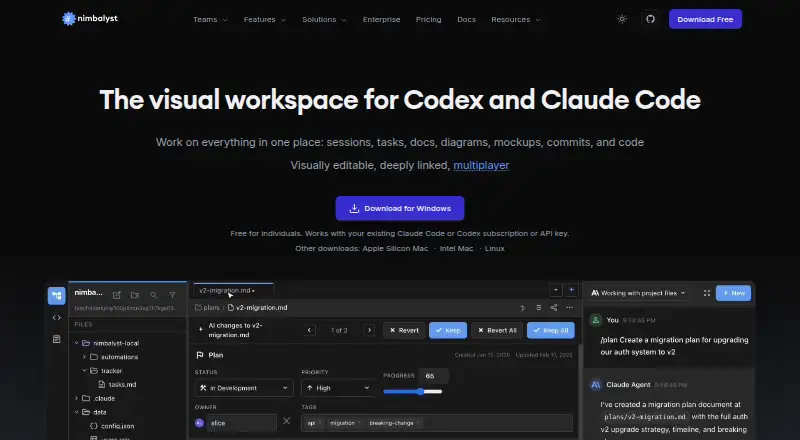
Task: Click the nimbalyst logo
Action: [90, 19]
